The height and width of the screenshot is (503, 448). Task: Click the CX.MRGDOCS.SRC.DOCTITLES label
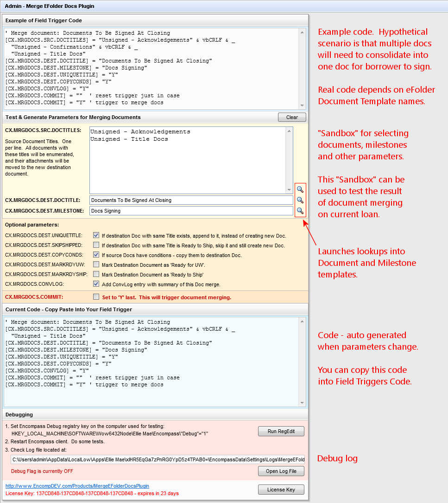(43, 130)
